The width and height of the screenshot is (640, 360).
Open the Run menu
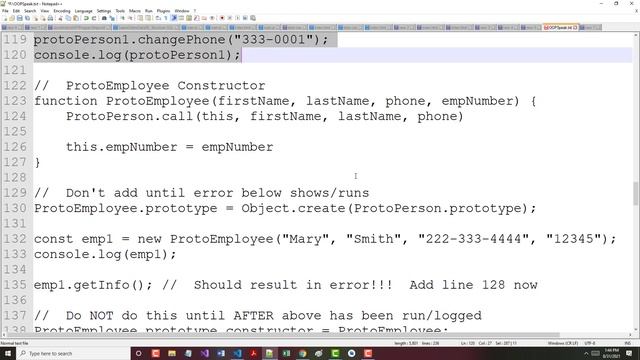click(x=149, y=11)
